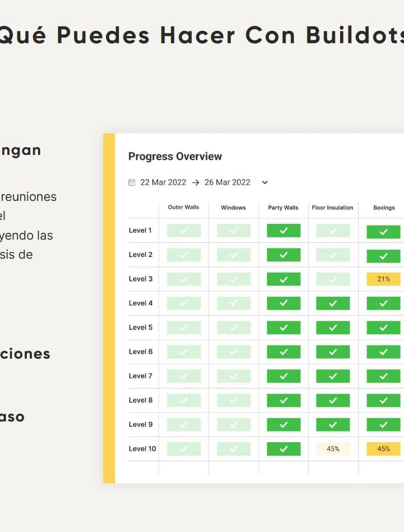Click Level 1 Party Walls green check cell
Image resolution: width=404 pixels, height=532 pixels.
(283, 231)
